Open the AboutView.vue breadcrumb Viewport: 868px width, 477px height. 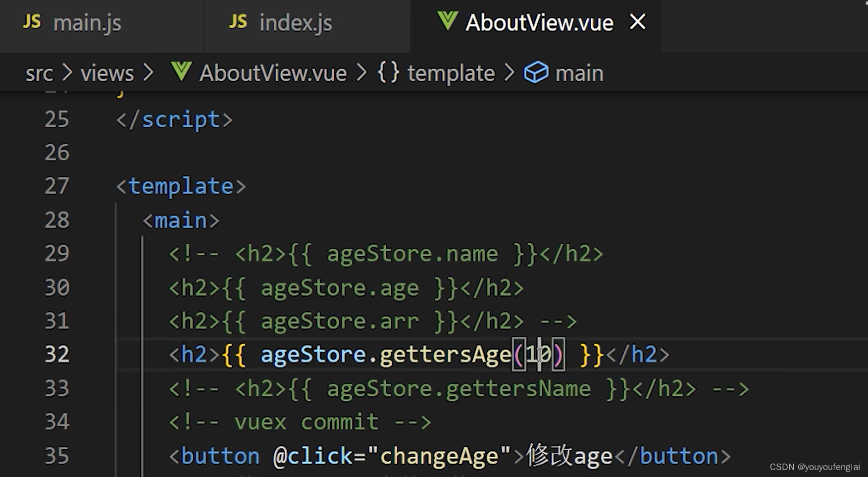point(273,74)
